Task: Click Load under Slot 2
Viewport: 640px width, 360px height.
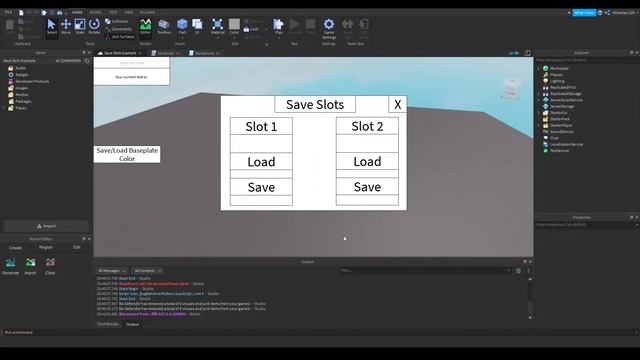Action: click(x=367, y=161)
